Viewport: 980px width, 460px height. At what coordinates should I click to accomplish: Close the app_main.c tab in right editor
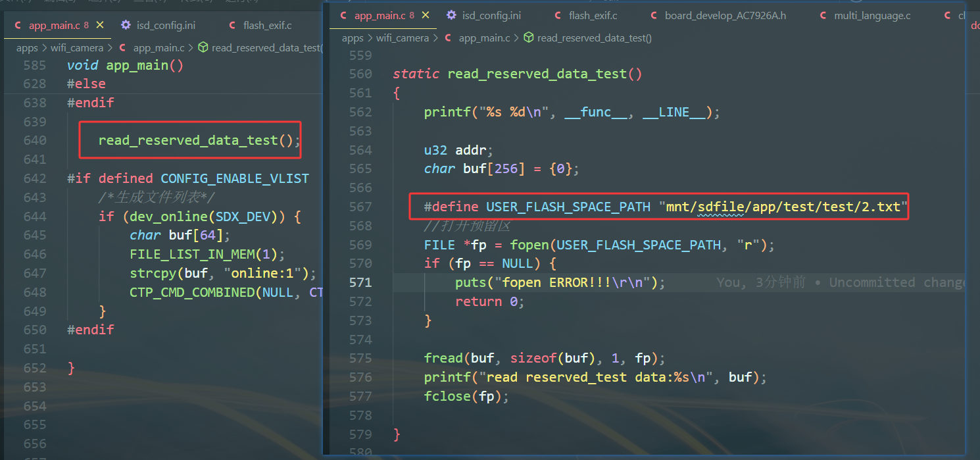426,15
